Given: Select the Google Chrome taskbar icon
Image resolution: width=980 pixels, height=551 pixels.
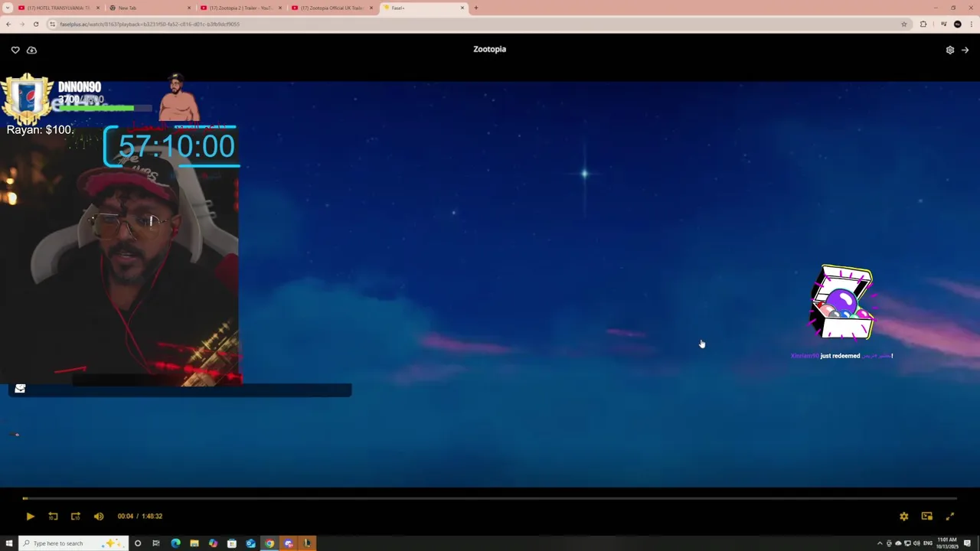Looking at the screenshot, I should tap(269, 543).
